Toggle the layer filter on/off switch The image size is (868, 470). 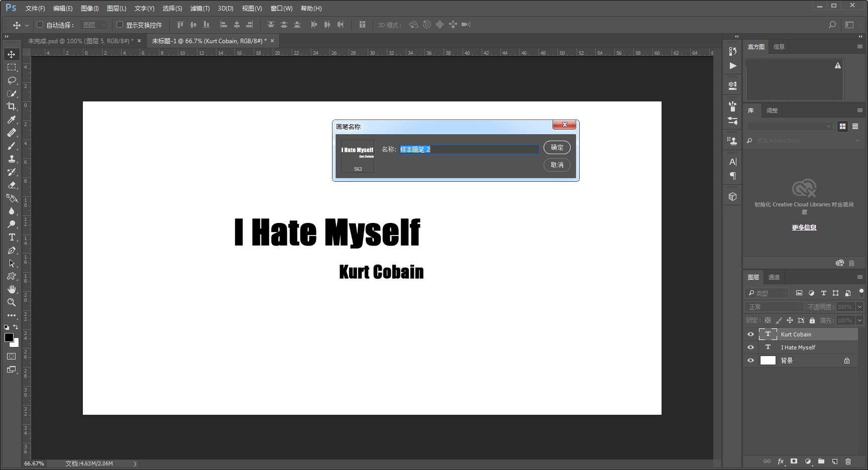point(861,292)
